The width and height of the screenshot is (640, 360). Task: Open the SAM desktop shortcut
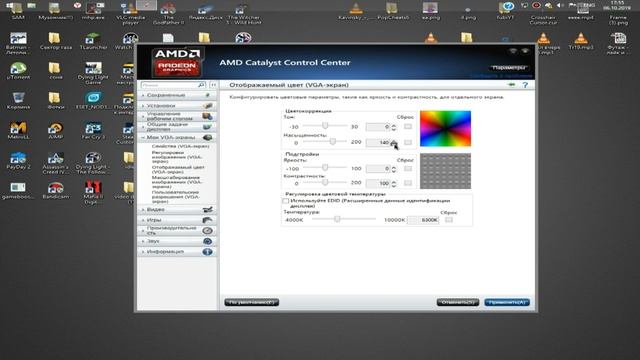(18, 11)
